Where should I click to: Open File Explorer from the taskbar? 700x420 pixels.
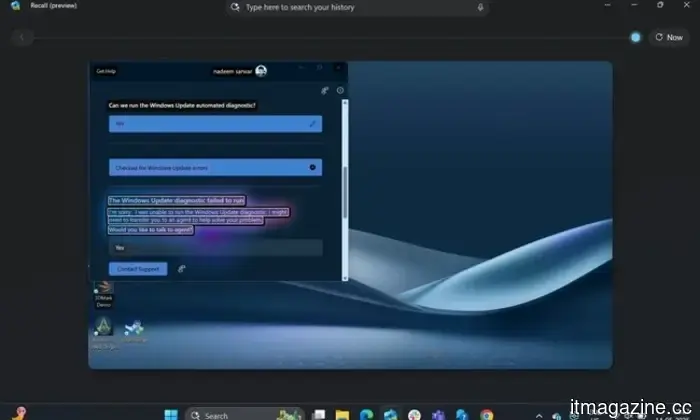tap(342, 413)
